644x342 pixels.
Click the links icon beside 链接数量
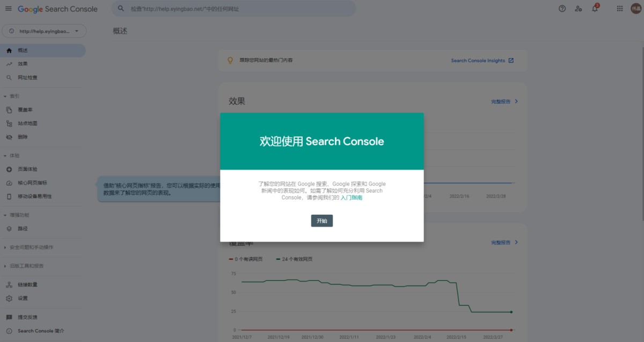9,285
